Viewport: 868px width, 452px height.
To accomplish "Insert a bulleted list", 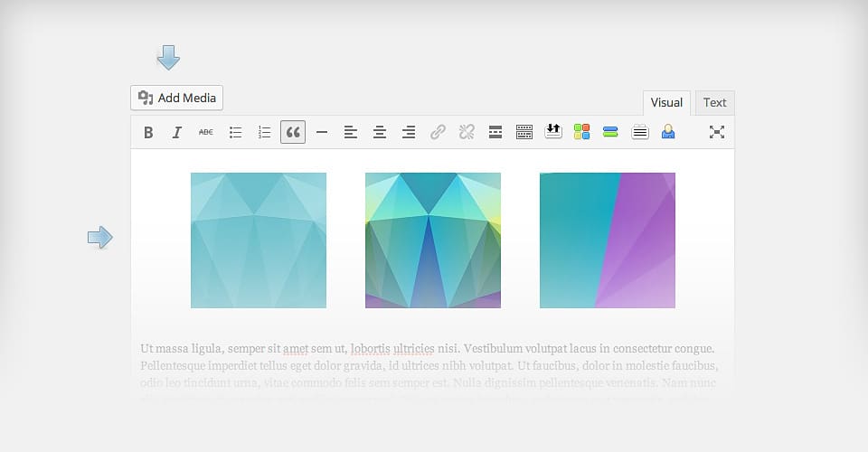I will click(235, 133).
